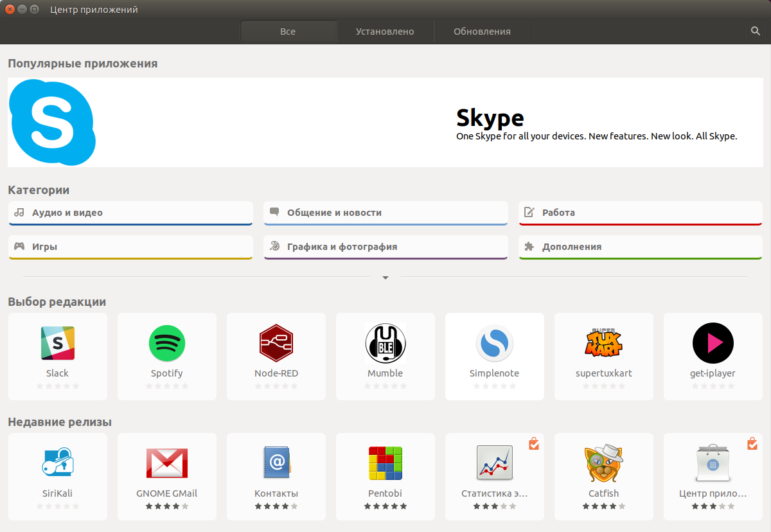771x532 pixels.
Task: Click the star rating under GNOME GMail
Action: tap(167, 506)
